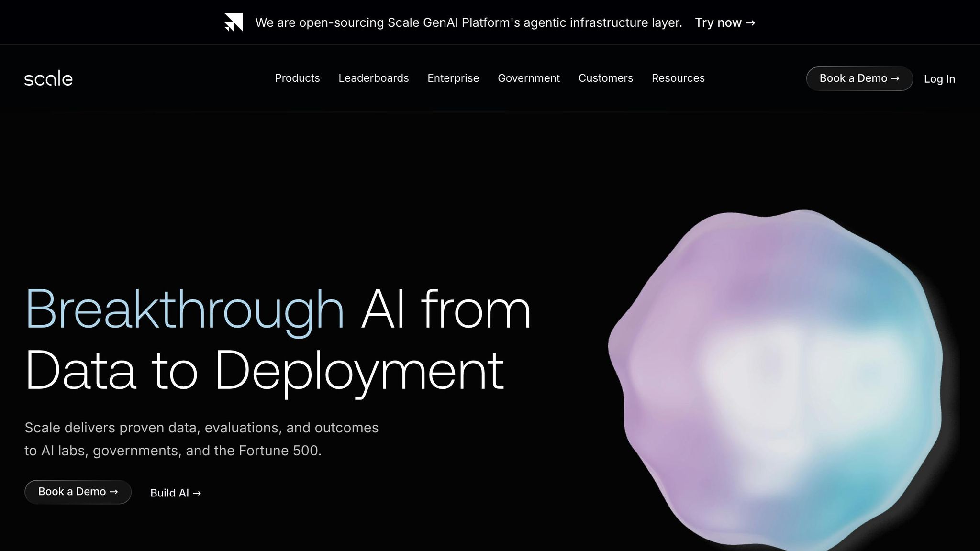The height and width of the screenshot is (551, 980).
Task: Click Book a Demo below the hero text
Action: coord(78,492)
